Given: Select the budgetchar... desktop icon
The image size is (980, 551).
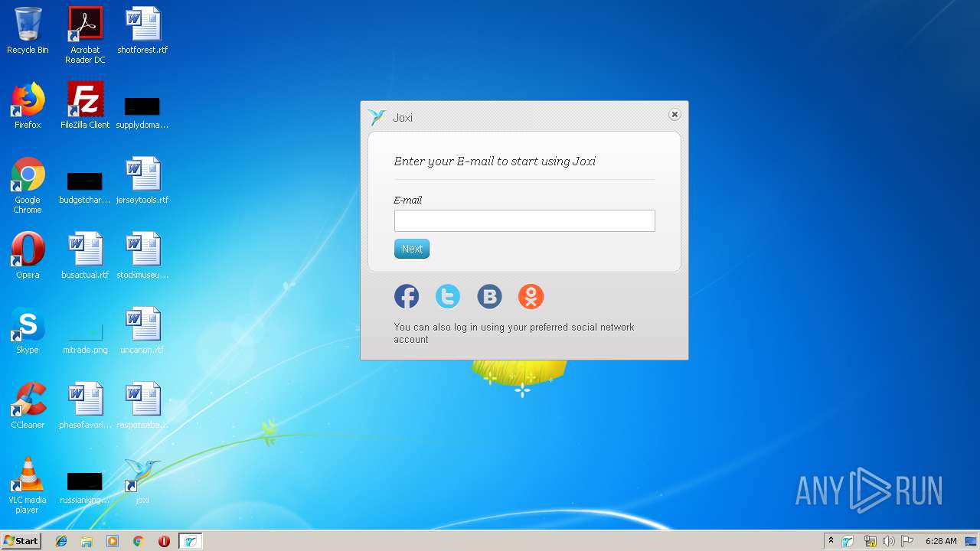Looking at the screenshot, I should click(85, 188).
